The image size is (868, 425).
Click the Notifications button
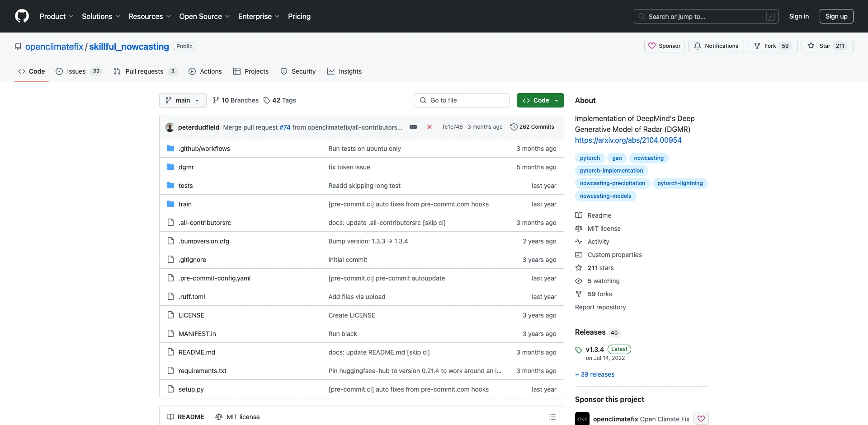pyautogui.click(x=716, y=46)
